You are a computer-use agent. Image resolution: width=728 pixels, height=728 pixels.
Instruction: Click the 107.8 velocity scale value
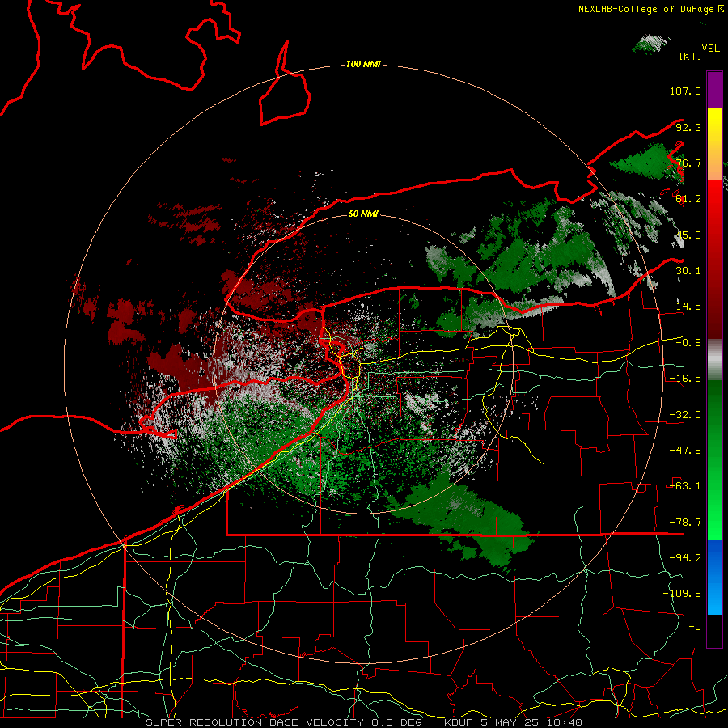point(685,91)
